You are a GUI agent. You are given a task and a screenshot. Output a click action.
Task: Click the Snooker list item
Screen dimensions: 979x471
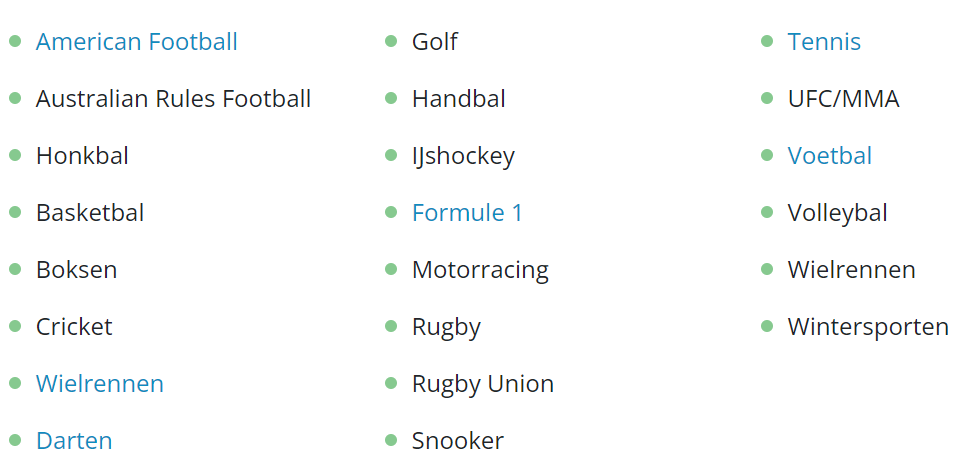(458, 441)
